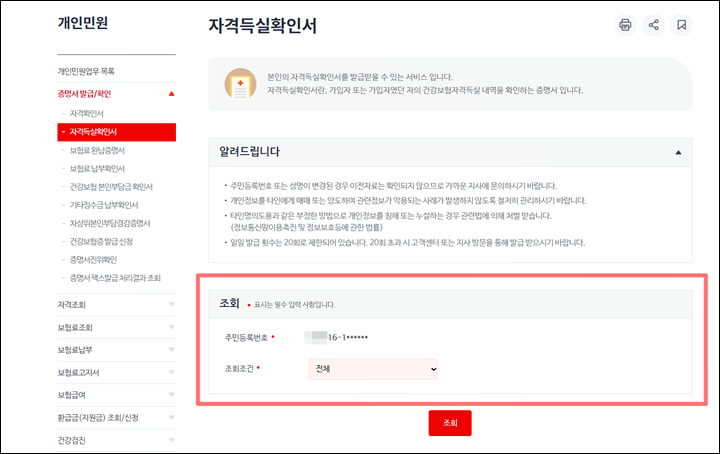Viewport: 720px width, 454px height.
Task: Open 건강보험증 발급 신청 link
Action: [101, 241]
